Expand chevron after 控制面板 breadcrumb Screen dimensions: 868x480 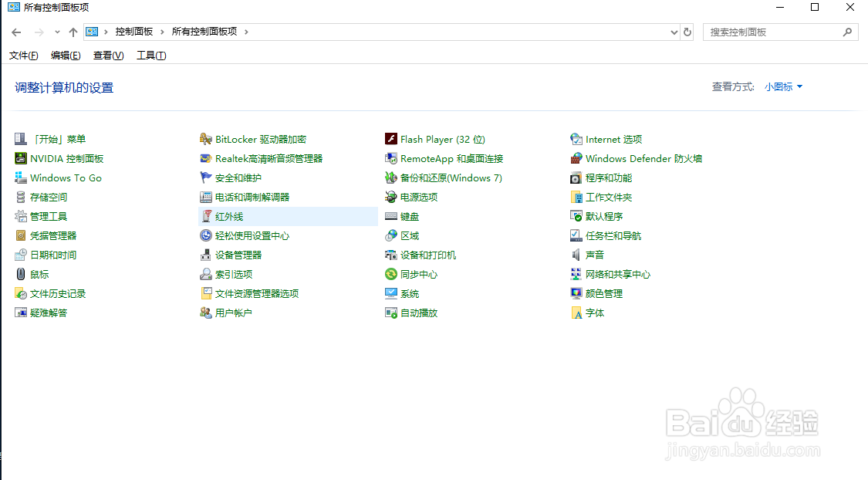(162, 32)
